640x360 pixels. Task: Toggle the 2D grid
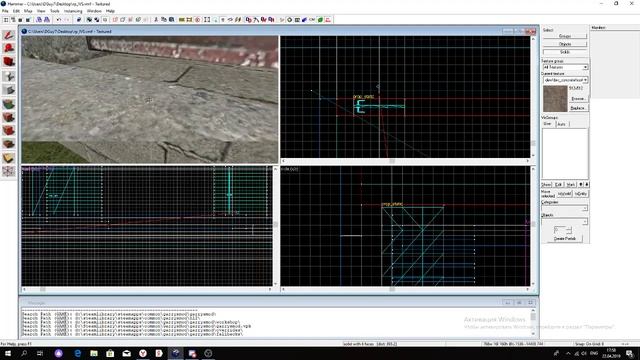tap(6, 20)
